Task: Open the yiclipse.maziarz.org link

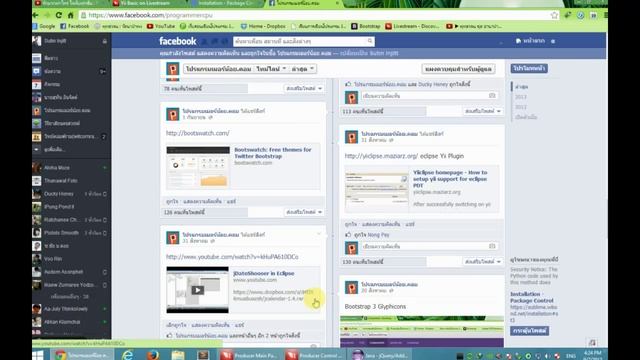Action: pos(381,156)
